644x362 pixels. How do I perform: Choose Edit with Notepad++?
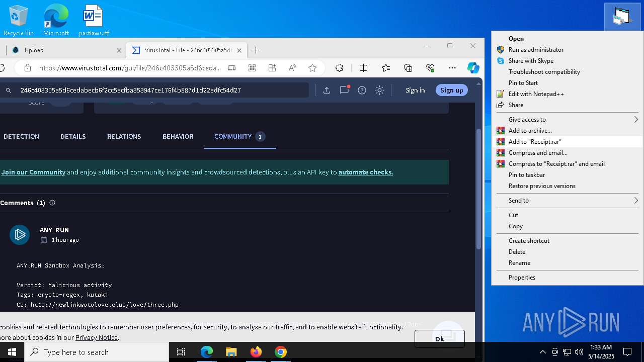(567, 94)
